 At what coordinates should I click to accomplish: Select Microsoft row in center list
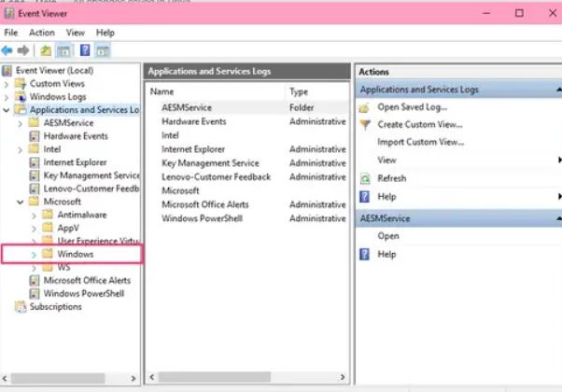click(247, 191)
